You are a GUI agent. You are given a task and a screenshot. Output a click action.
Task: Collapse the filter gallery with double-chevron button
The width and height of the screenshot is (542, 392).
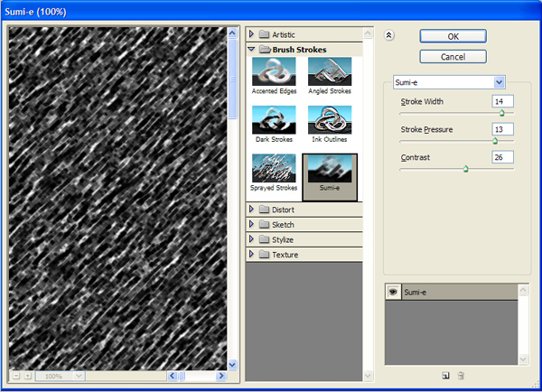click(x=388, y=35)
